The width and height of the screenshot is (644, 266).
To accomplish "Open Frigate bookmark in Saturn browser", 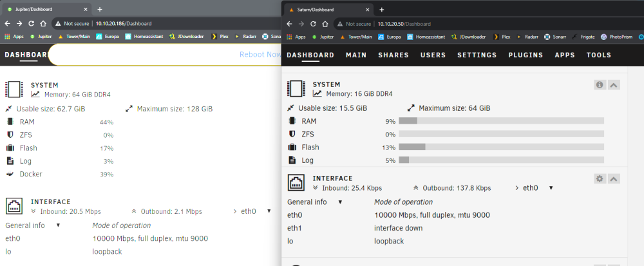I will pos(583,37).
